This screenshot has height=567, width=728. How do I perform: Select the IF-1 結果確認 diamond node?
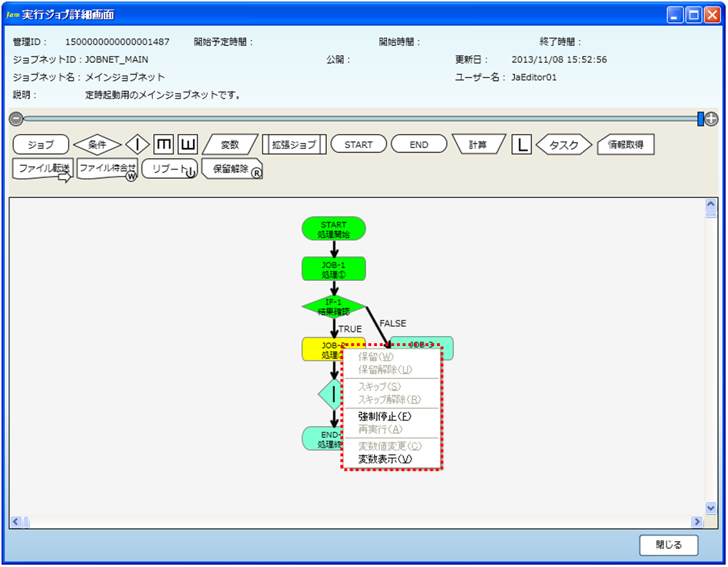click(x=334, y=307)
